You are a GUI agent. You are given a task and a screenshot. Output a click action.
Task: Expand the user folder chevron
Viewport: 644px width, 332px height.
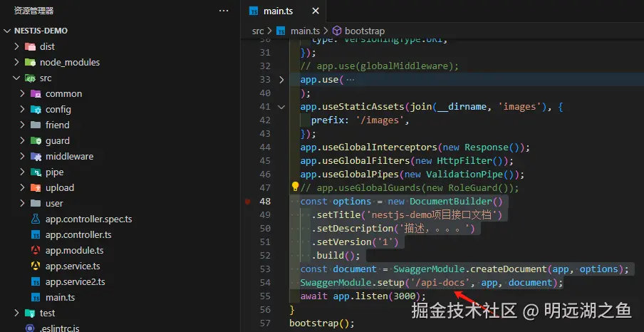(x=23, y=203)
